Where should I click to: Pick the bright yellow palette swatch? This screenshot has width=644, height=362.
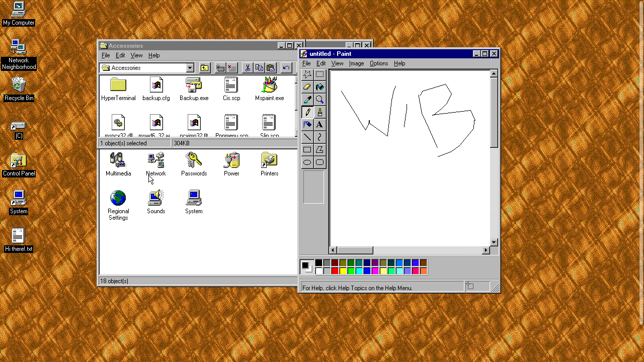[x=343, y=271]
